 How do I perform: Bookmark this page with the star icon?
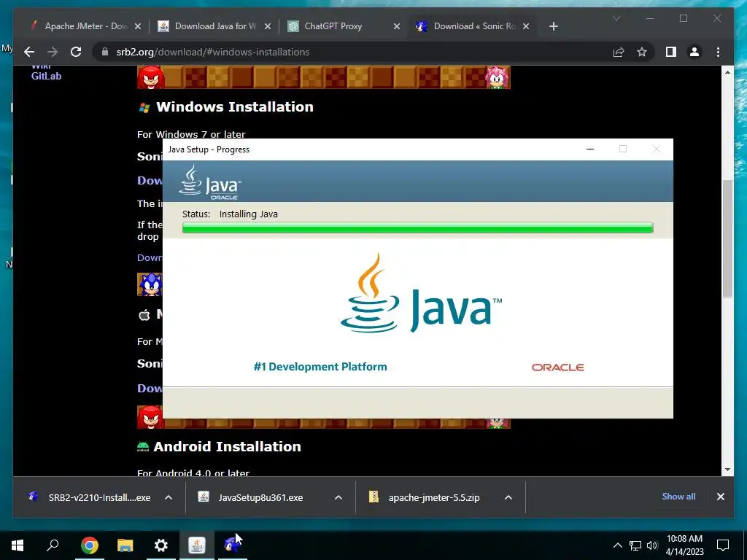click(642, 52)
